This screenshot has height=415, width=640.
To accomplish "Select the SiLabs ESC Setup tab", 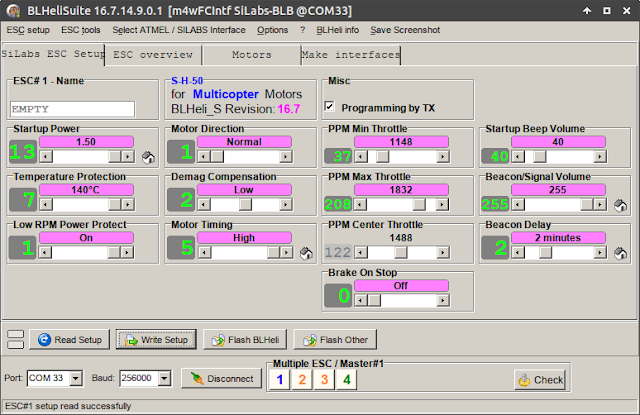I will (53, 54).
